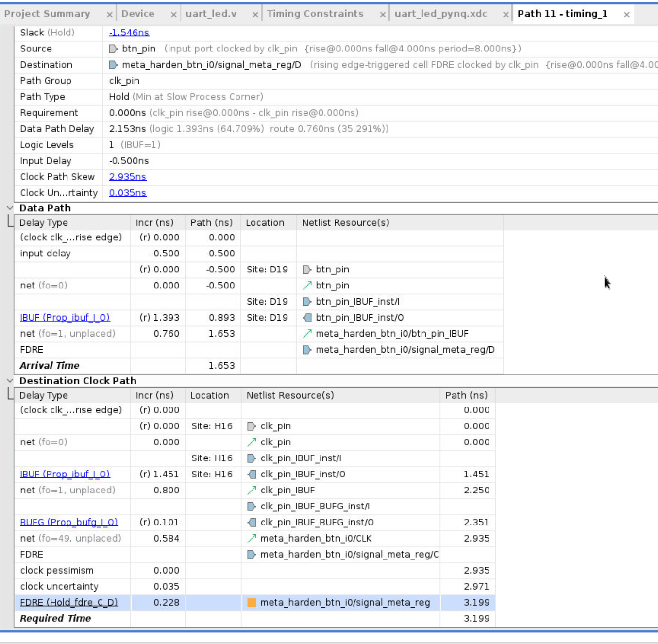Switch to the uart_led.v tab
This screenshot has width=658, height=644.
tap(211, 14)
